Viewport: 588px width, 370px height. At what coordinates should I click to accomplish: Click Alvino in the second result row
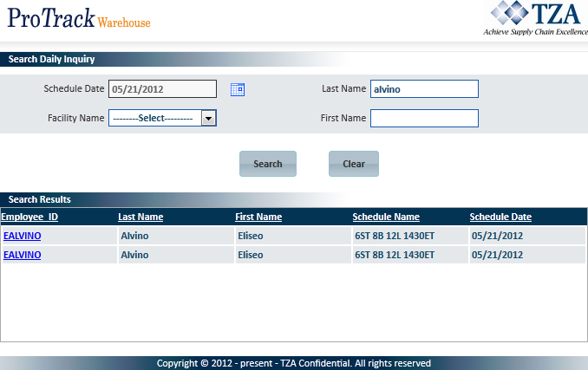click(134, 256)
